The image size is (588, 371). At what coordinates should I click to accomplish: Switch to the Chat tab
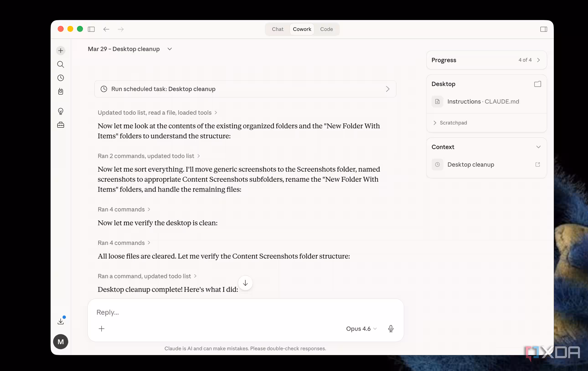click(x=277, y=29)
